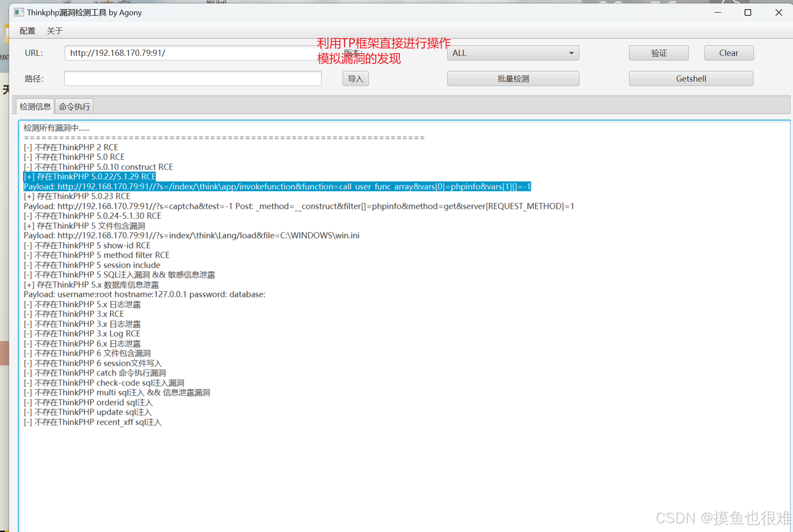Click the line '存在ThinkPHP 5 文件包含漏洞'
Viewport: 793px width, 532px height.
[x=85, y=226]
